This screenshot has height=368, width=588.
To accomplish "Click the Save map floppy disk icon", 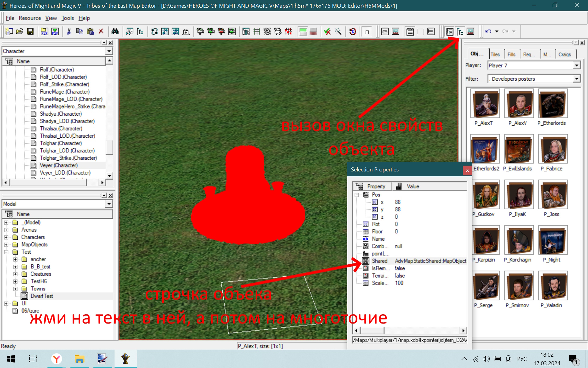I will 30,32.
